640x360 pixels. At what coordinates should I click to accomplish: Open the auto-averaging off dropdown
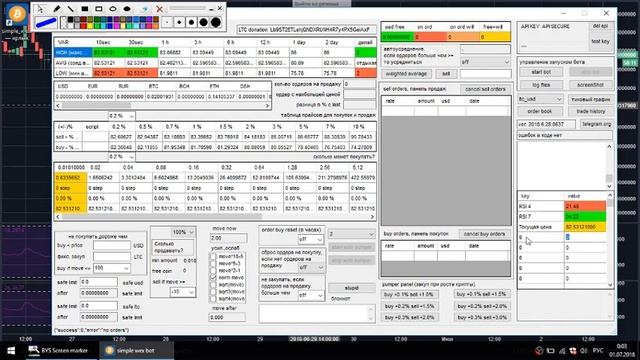pos(485,62)
